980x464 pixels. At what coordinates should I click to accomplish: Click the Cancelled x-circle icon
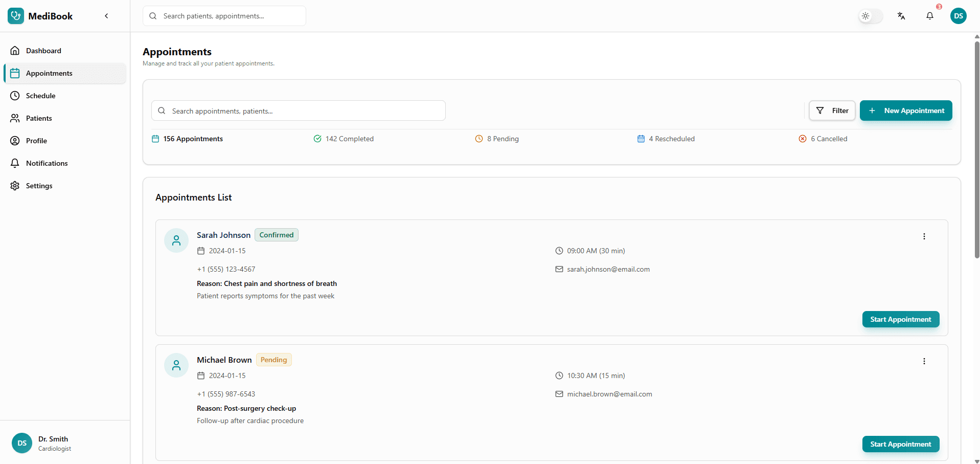(803, 139)
